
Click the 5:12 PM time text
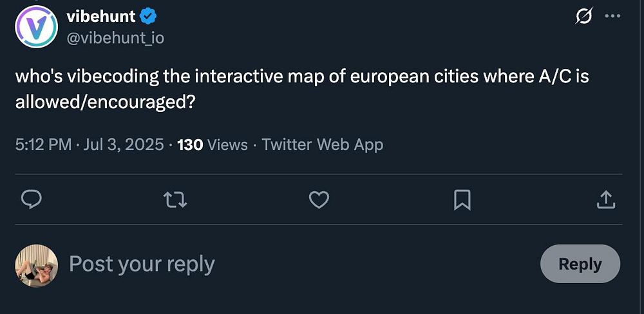click(x=43, y=145)
